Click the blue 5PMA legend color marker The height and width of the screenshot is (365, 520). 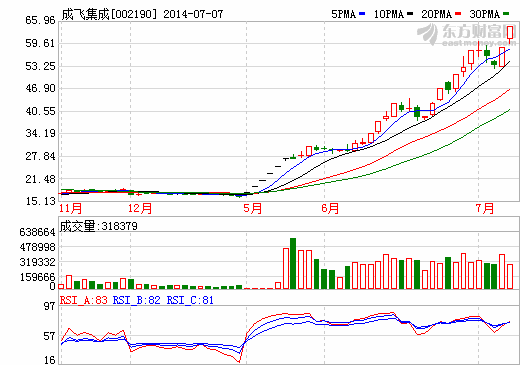pos(362,14)
